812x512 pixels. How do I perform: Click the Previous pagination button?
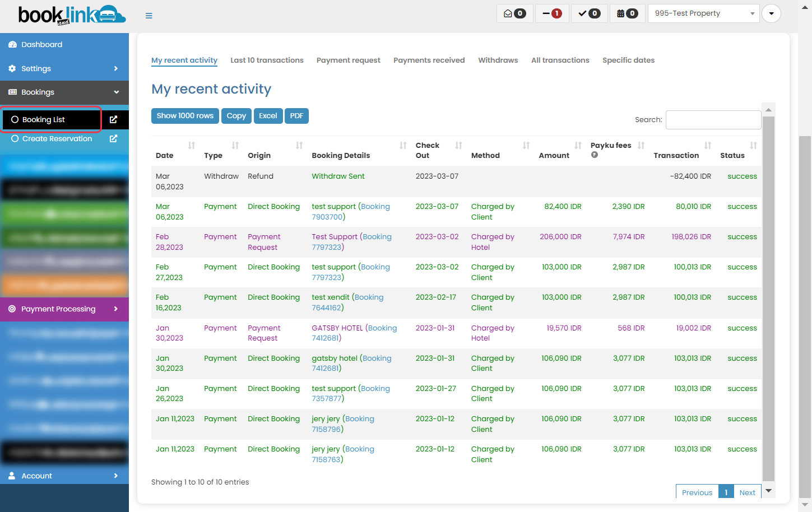tap(697, 492)
